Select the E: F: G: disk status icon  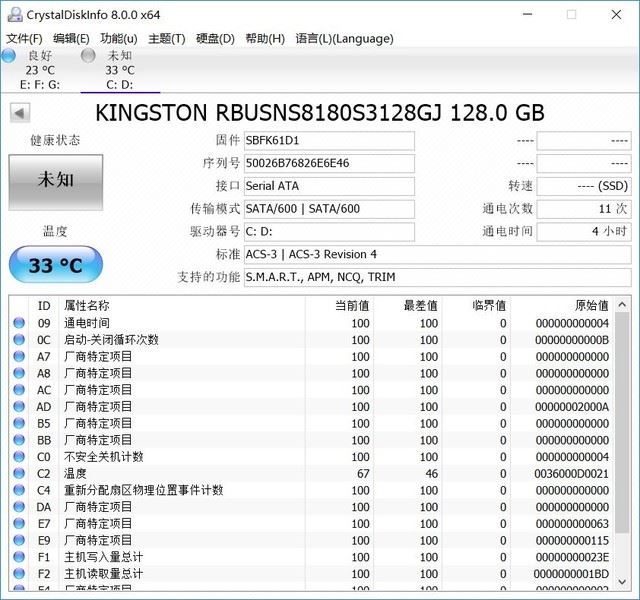click(x=9, y=56)
